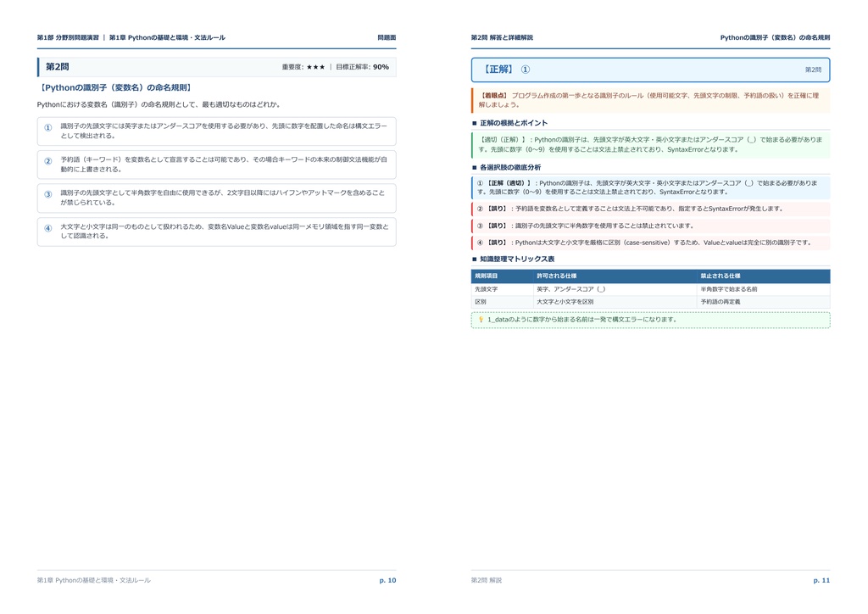Click the blue 【Pythonの識別子(変数名)の命名規則】 title
The image size is (868, 614).
coord(115,87)
